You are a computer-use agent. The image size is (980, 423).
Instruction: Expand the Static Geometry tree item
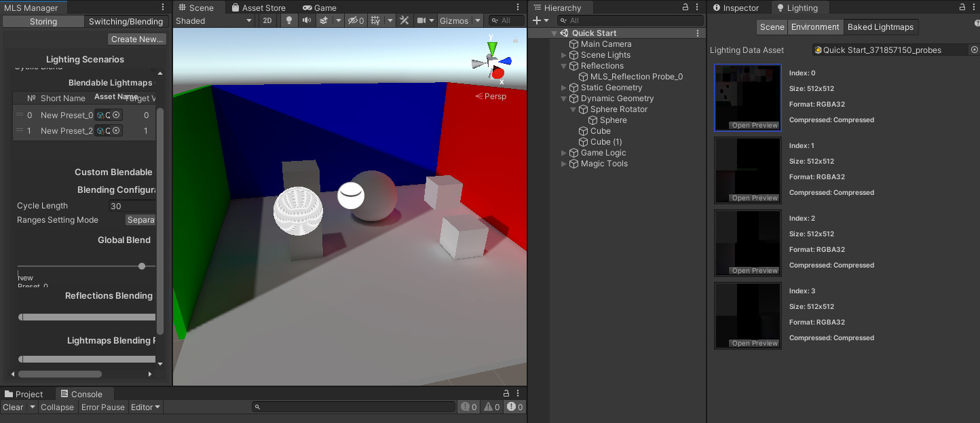point(563,87)
